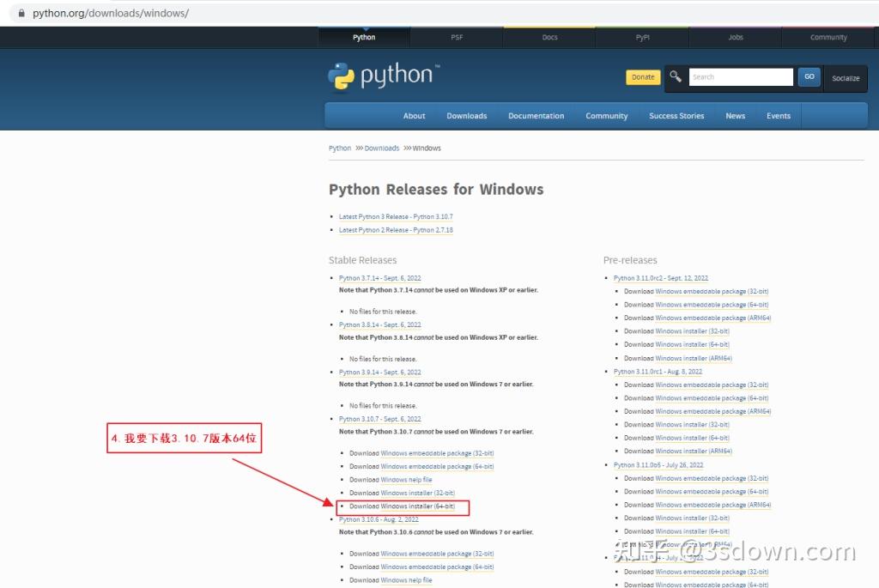Screen dimensions: 879x588
Task: Click Success Stories in the navigation
Action: pyautogui.click(x=677, y=115)
